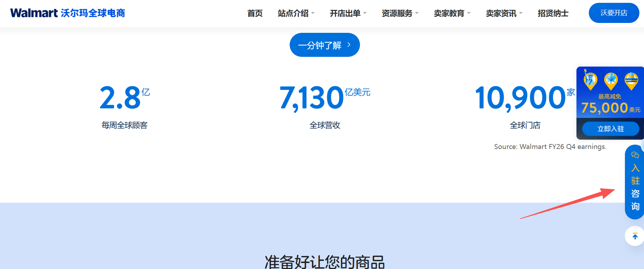Expand the 站点介绍 dropdown arrow
644x269 pixels.
click(313, 13)
